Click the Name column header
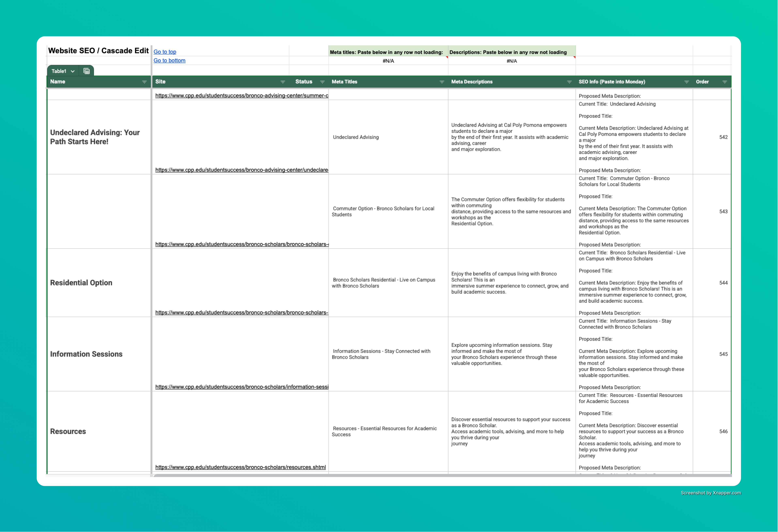778x532 pixels. tap(99, 82)
